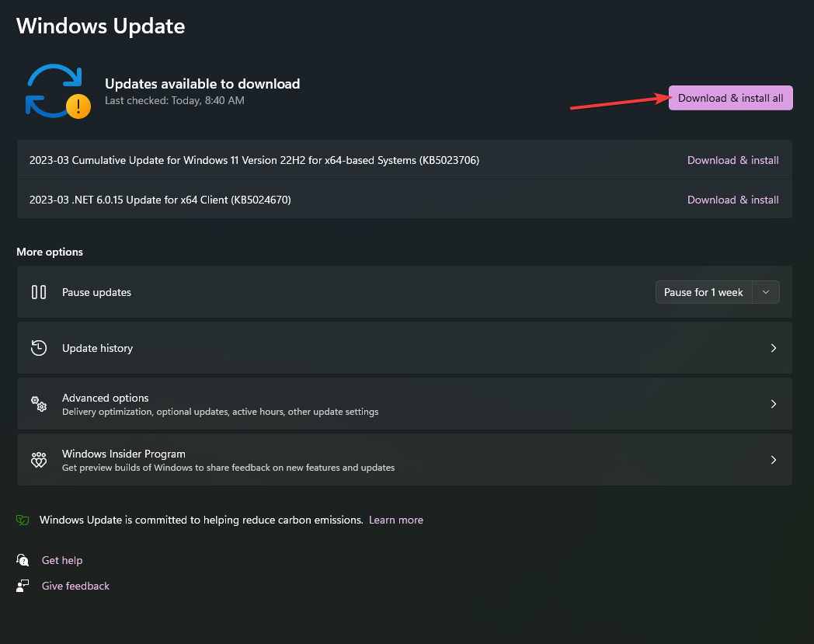Click the Pause for 1 week button

[704, 292]
